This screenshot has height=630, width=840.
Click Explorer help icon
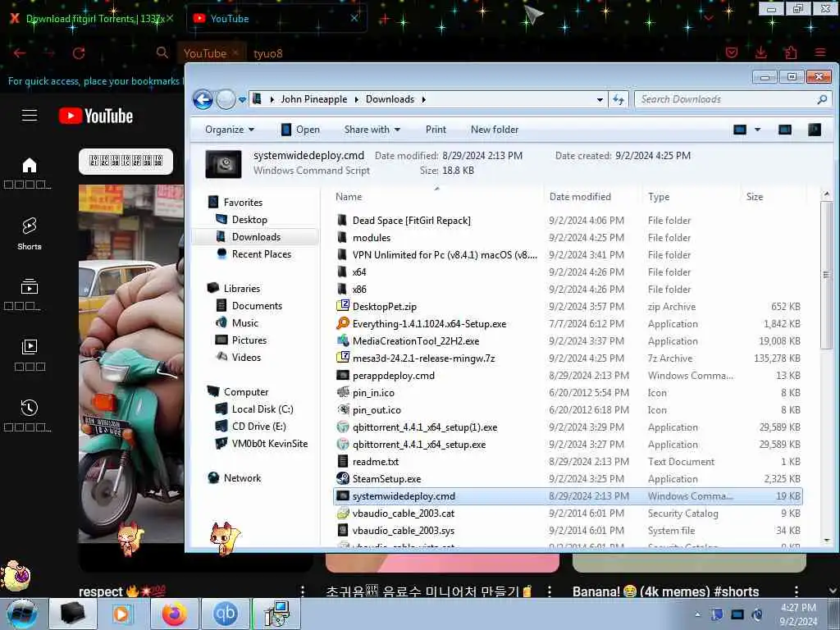point(815,130)
